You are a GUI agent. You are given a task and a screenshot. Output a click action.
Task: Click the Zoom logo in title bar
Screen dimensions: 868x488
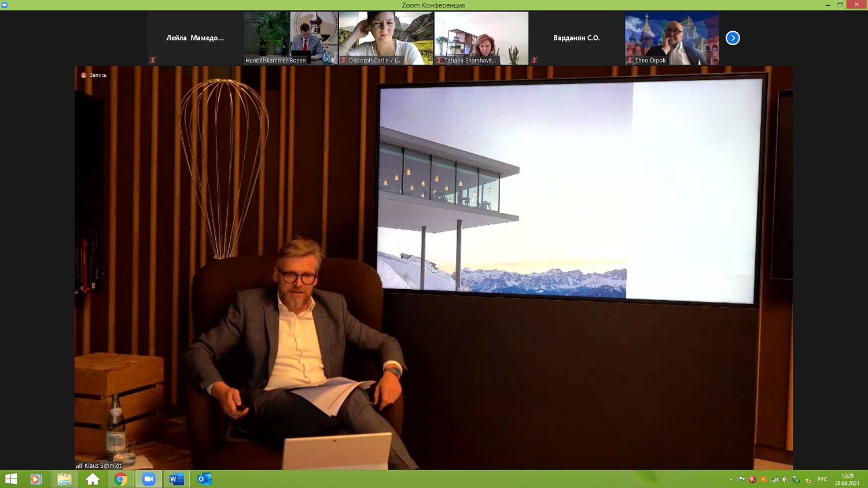[x=5, y=5]
